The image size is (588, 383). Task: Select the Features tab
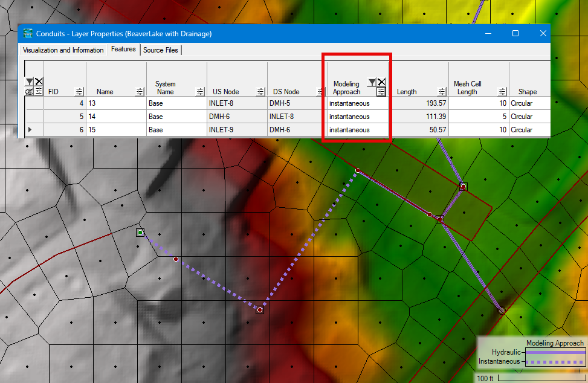pos(123,50)
